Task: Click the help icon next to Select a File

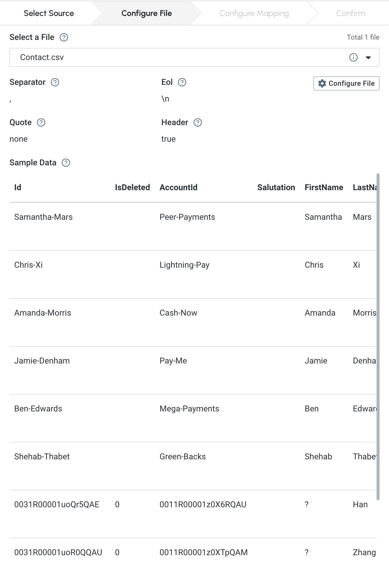Action: [64, 37]
